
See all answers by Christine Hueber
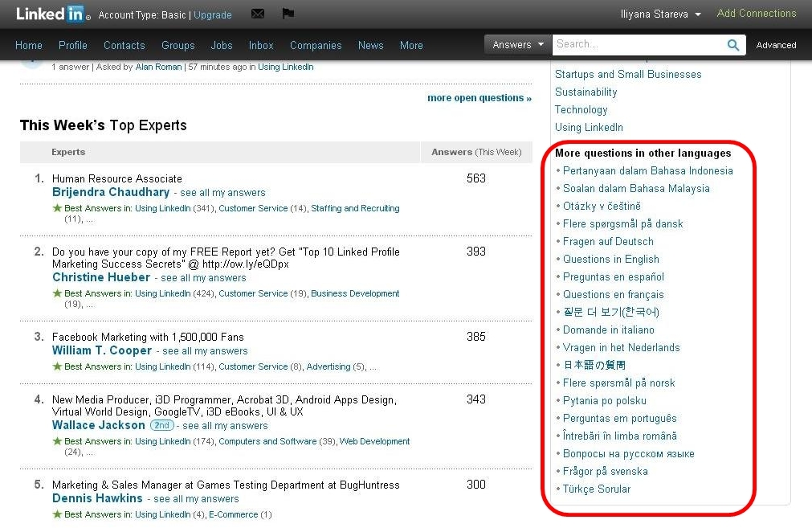point(203,278)
